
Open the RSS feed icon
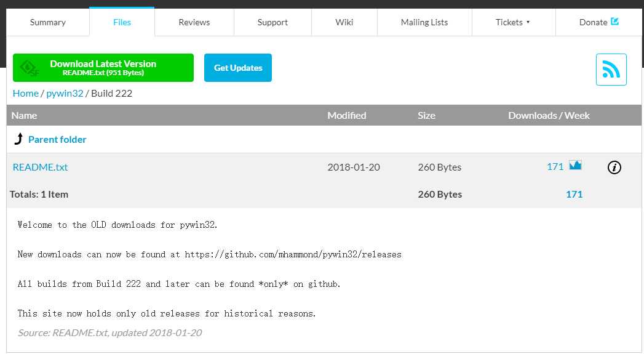611,70
